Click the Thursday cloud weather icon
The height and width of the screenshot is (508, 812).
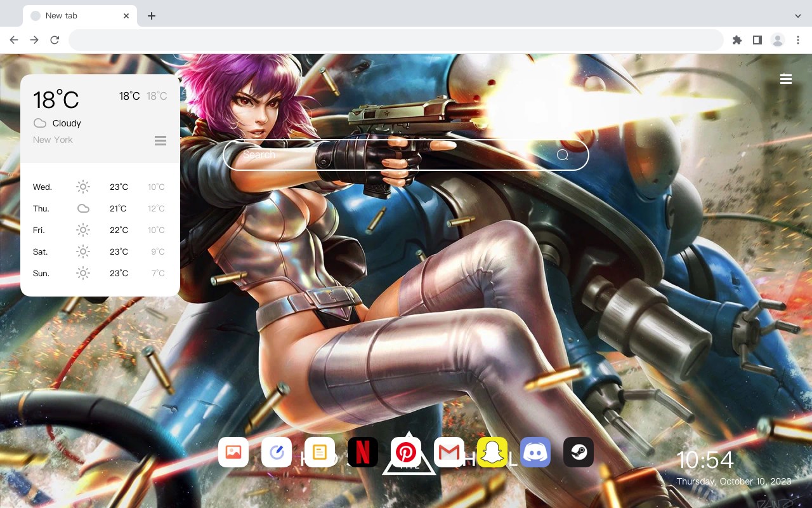(83, 208)
